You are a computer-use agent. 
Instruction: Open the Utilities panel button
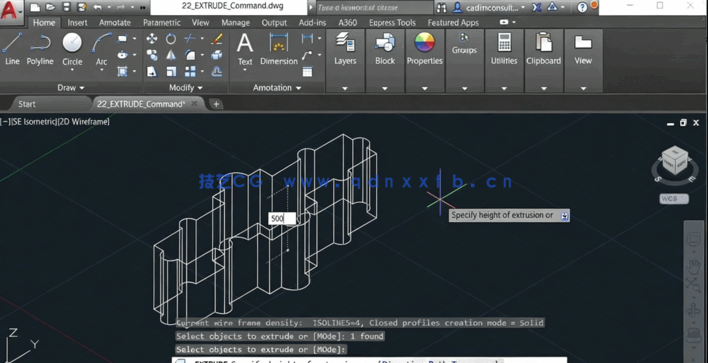point(504,49)
